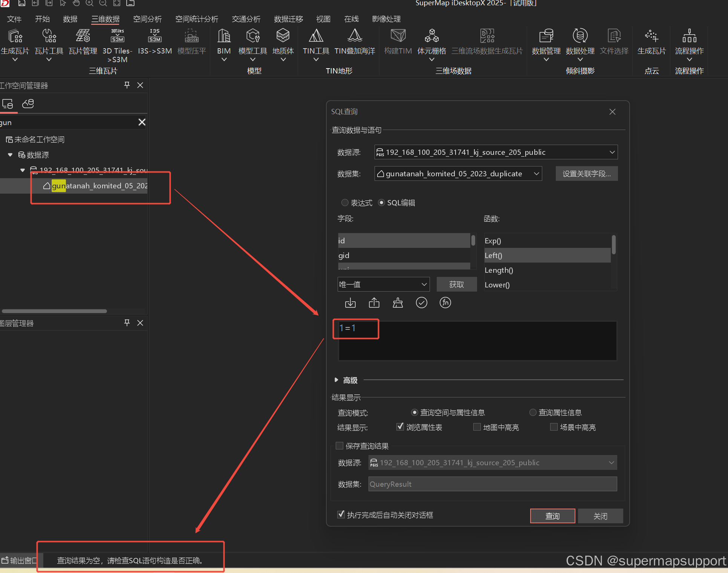The image size is (728, 573).
Task: Switch to the online cloud view icon
Action: (28, 104)
